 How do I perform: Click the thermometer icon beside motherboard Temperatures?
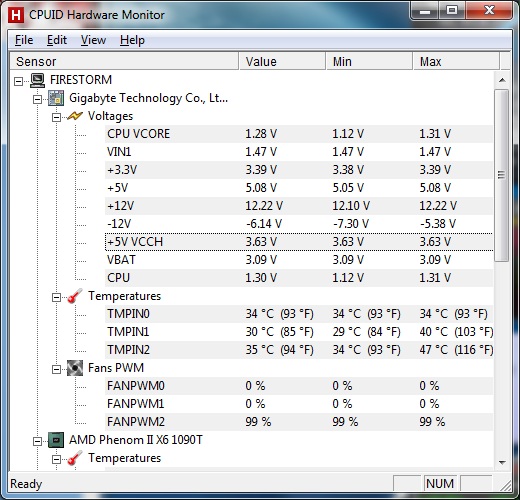75,296
